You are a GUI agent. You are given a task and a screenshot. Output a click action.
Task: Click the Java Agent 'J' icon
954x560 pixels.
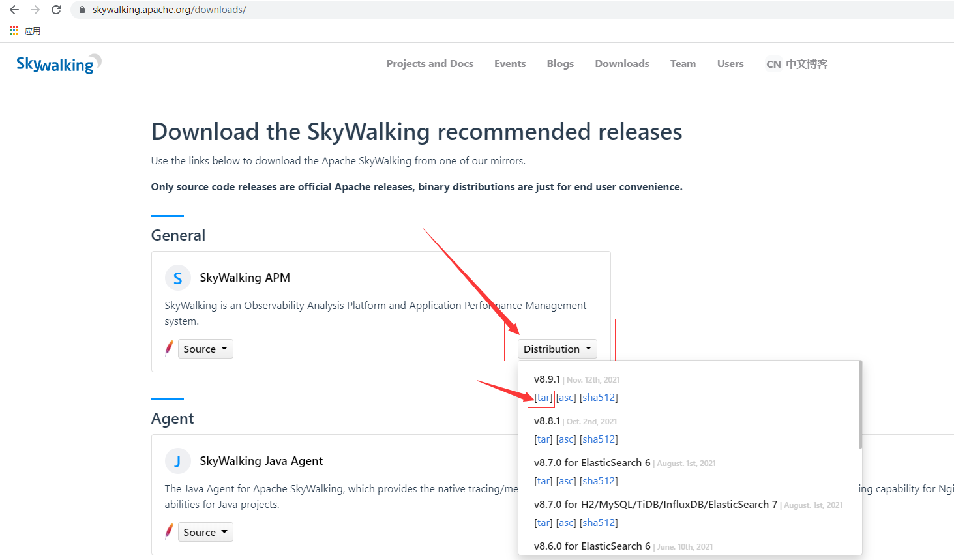pos(177,462)
